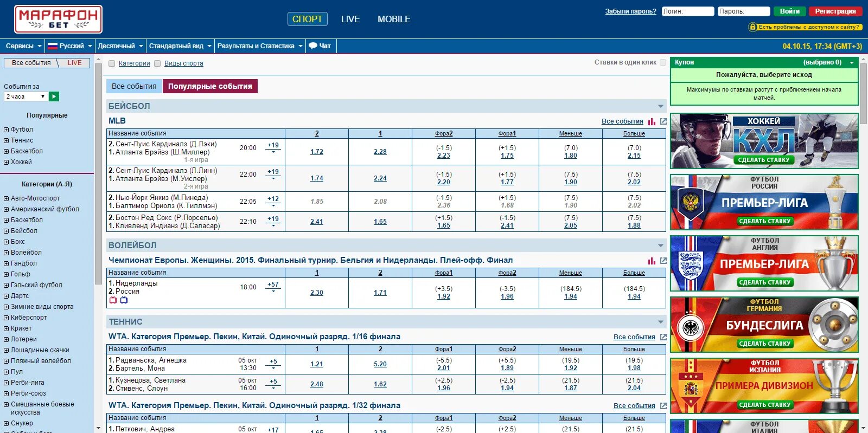The width and height of the screenshot is (868, 433).
Task: Click the Russian flag language icon
Action: (x=53, y=46)
